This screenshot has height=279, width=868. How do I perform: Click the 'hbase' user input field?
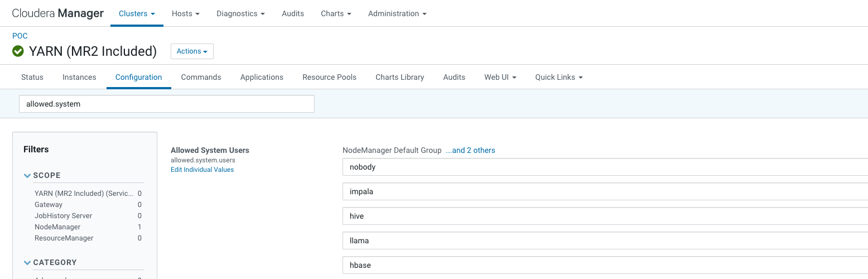[x=605, y=265]
